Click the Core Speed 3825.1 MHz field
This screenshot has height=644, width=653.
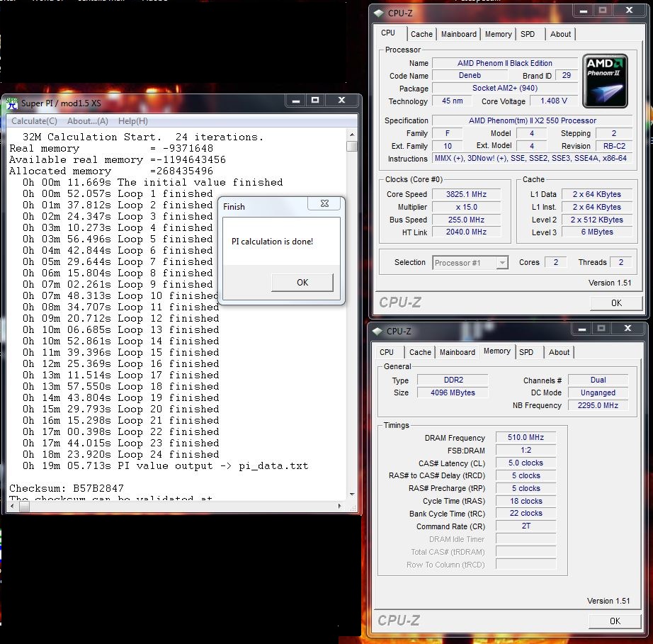pyautogui.click(x=466, y=195)
